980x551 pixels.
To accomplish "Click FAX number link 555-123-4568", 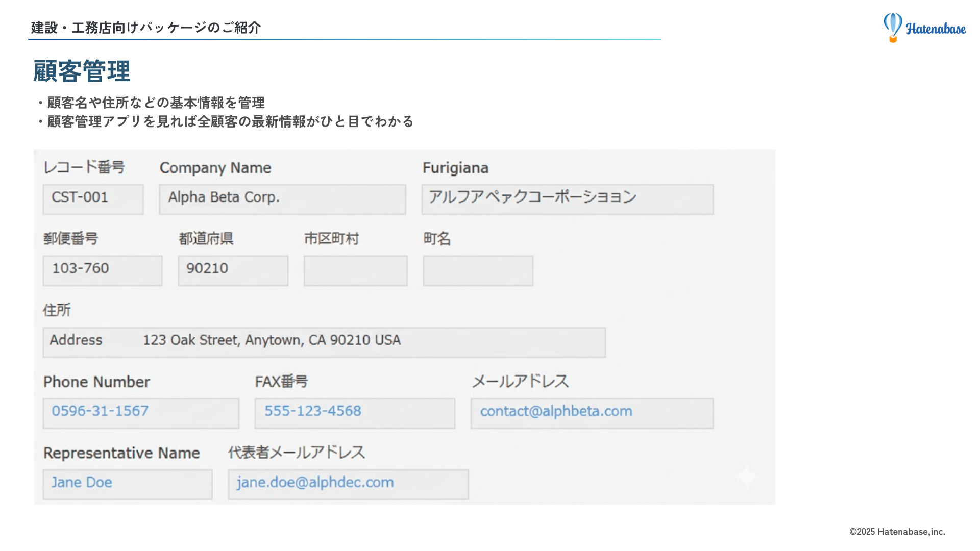I will click(x=312, y=411).
